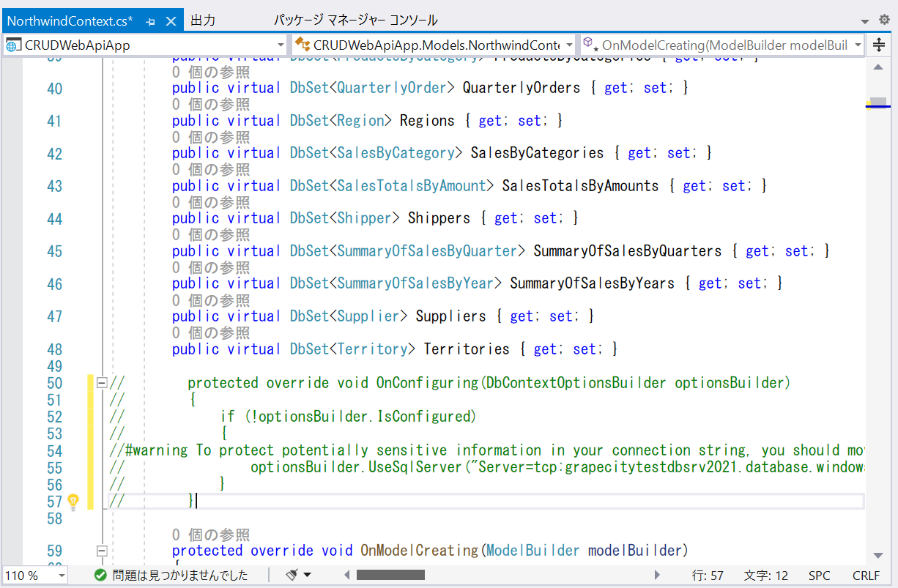898x588 pixels.
Task: Click 0 個の参照 above the QuarterlyOrders line
Action: tap(211, 72)
